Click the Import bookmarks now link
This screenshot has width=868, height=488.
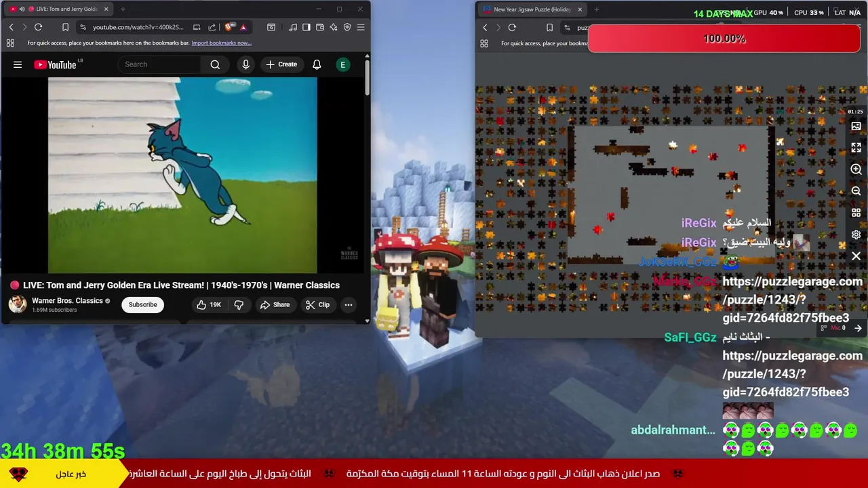tap(221, 43)
